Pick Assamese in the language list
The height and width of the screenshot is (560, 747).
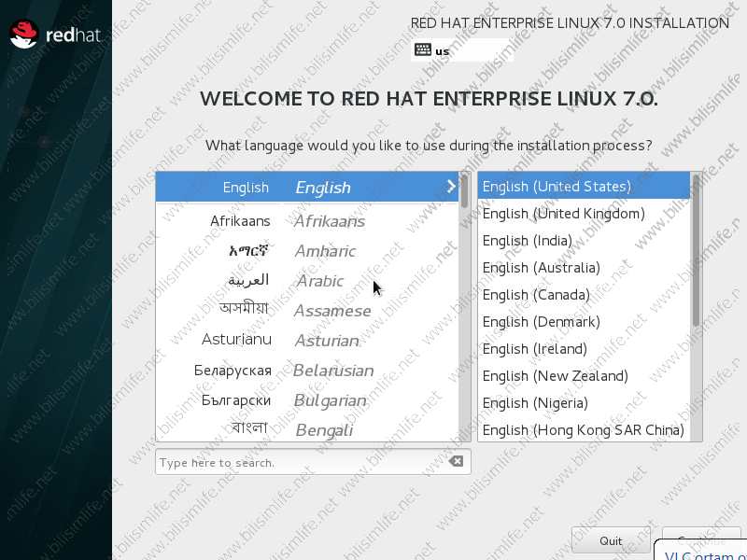coord(306,311)
